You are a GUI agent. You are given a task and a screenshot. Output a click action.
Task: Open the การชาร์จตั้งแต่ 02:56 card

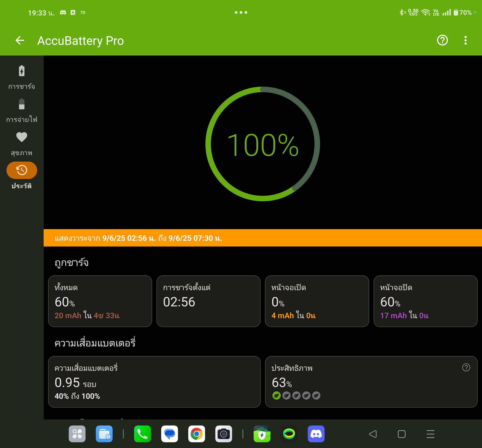click(209, 301)
